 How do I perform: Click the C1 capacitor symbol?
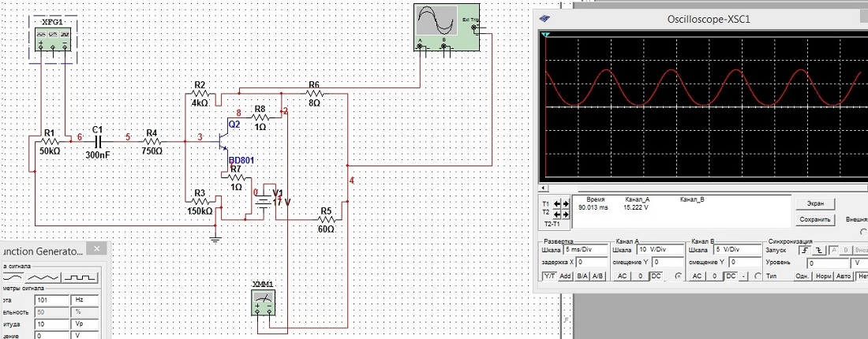point(99,140)
